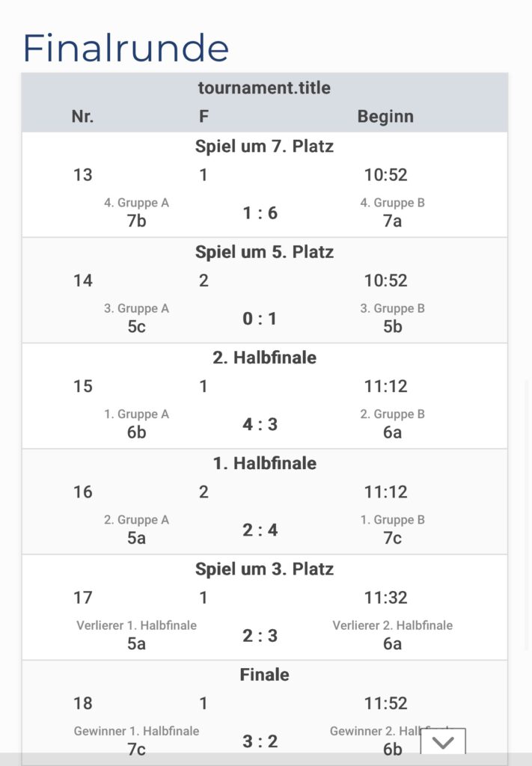This screenshot has height=766, width=532.
Task: Click the Finalrunde page heading
Action: pyautogui.click(x=126, y=48)
